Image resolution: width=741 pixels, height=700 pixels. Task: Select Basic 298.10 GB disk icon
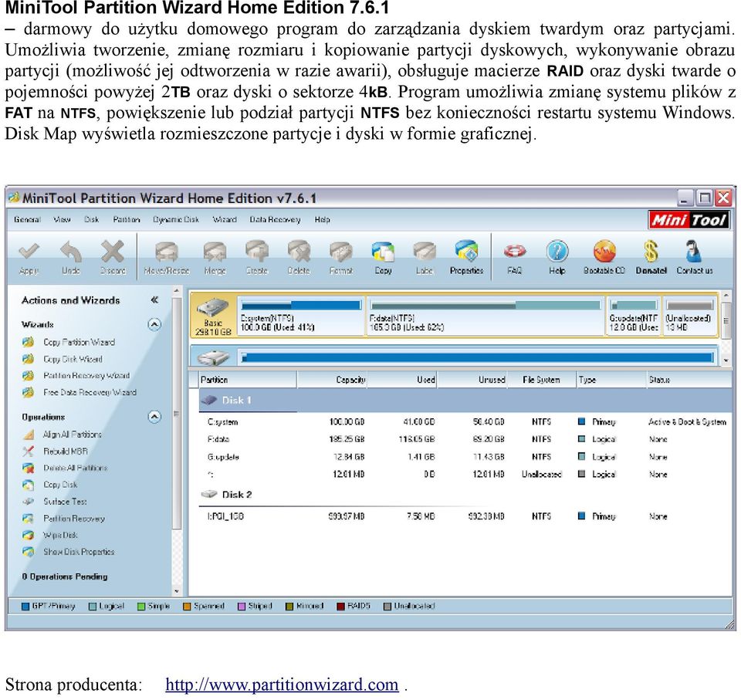pyautogui.click(x=213, y=316)
